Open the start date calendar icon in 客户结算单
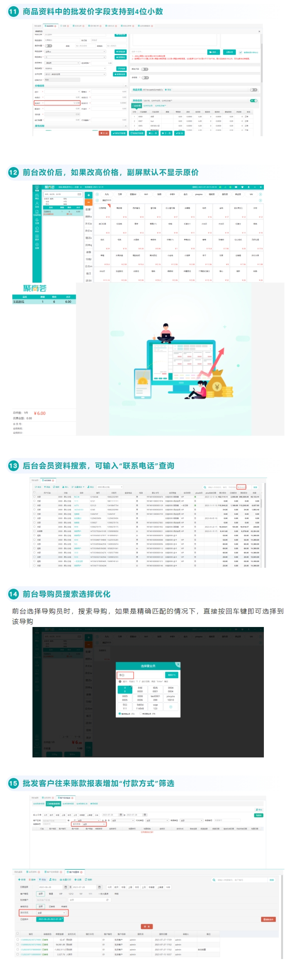 click(66, 887)
